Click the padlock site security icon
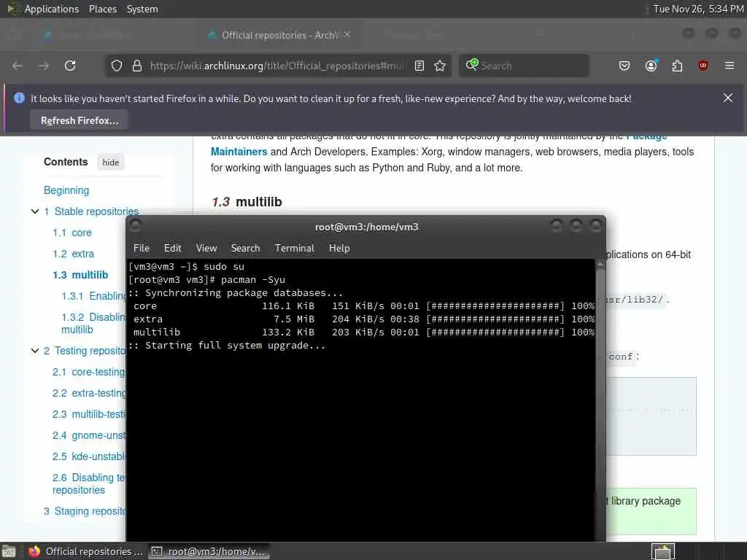The image size is (747, 560). click(137, 66)
